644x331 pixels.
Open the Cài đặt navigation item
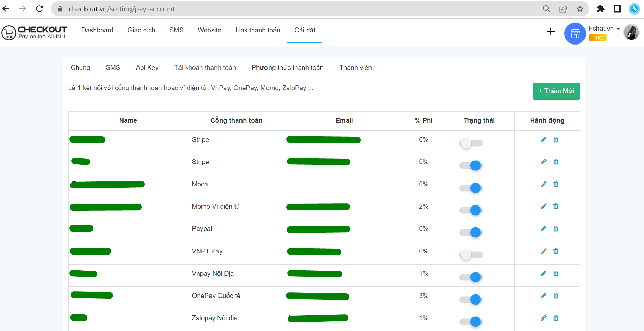pos(305,30)
